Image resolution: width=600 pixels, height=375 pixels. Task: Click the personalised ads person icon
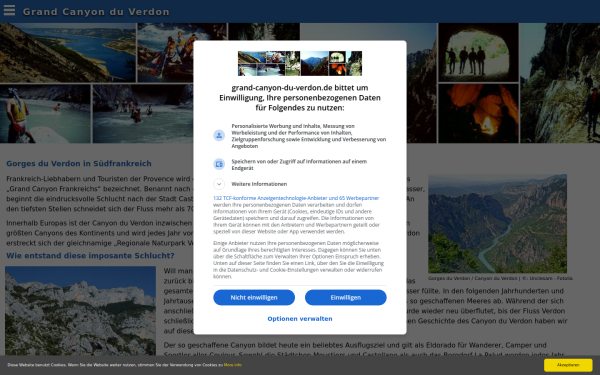[219, 135]
